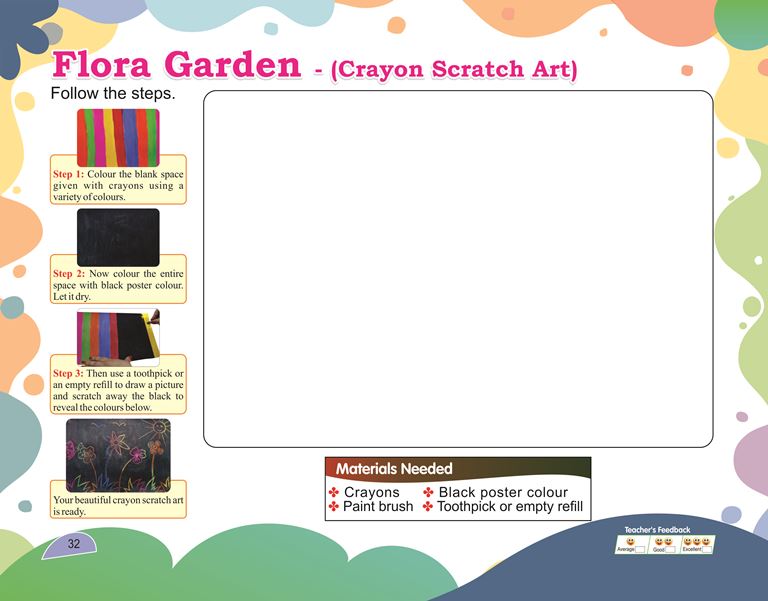Click the red bullet beside Crayons
Image resolution: width=768 pixels, height=601 pixels.
[334, 492]
